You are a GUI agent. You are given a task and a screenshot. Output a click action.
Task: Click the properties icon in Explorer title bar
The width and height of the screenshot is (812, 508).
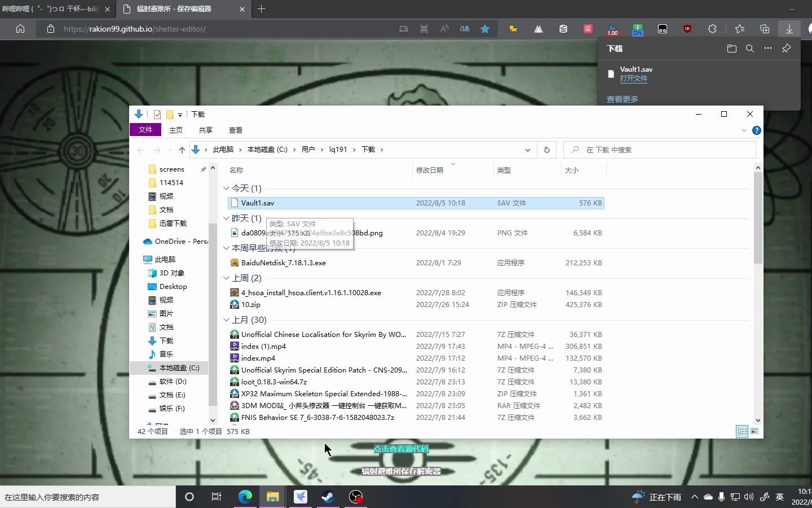click(157, 114)
